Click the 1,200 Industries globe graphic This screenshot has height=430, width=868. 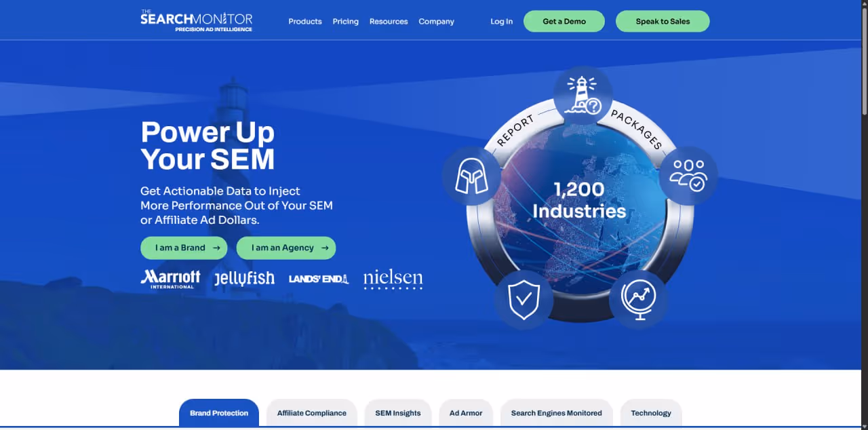point(580,210)
